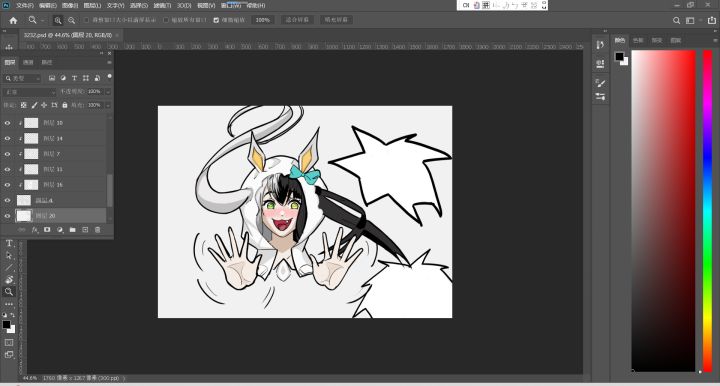The height and width of the screenshot is (386, 720).
Task: Open the 3D (D) menu
Action: [x=184, y=6]
